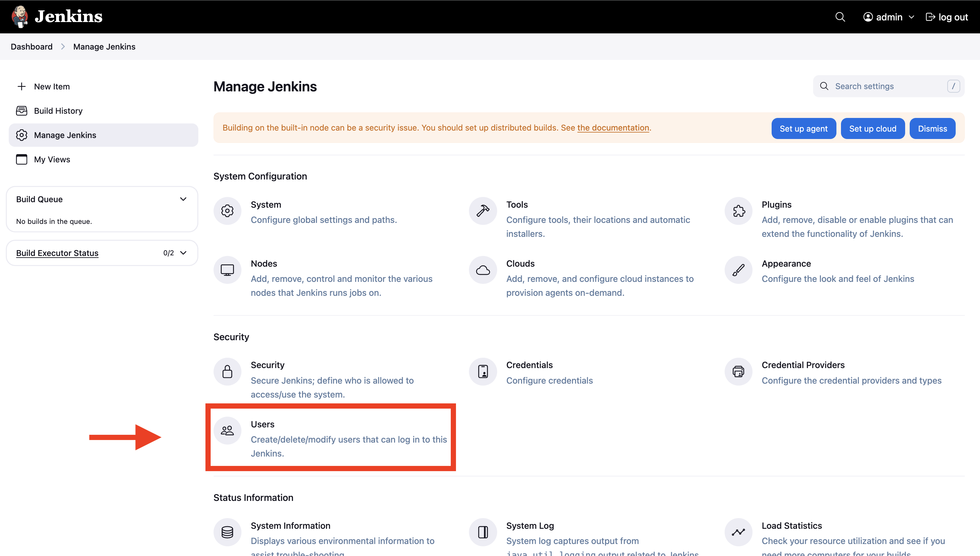Open the Credentials ID card icon
The height and width of the screenshot is (556, 980).
(483, 372)
